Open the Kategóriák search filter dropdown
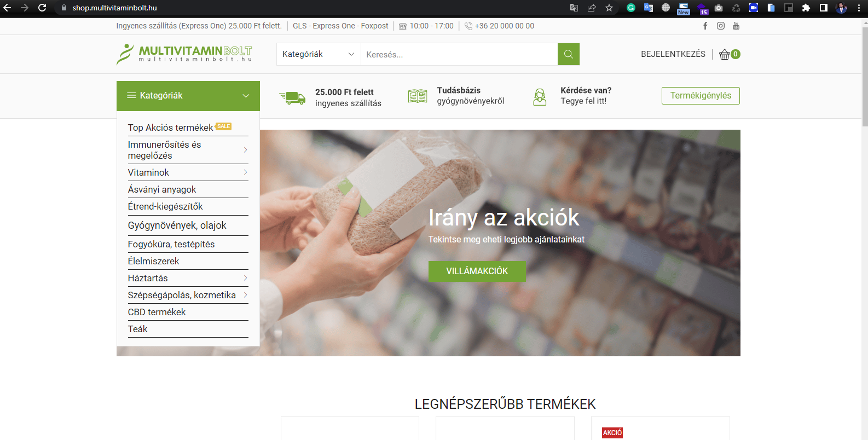This screenshot has width=868, height=440. coord(319,54)
